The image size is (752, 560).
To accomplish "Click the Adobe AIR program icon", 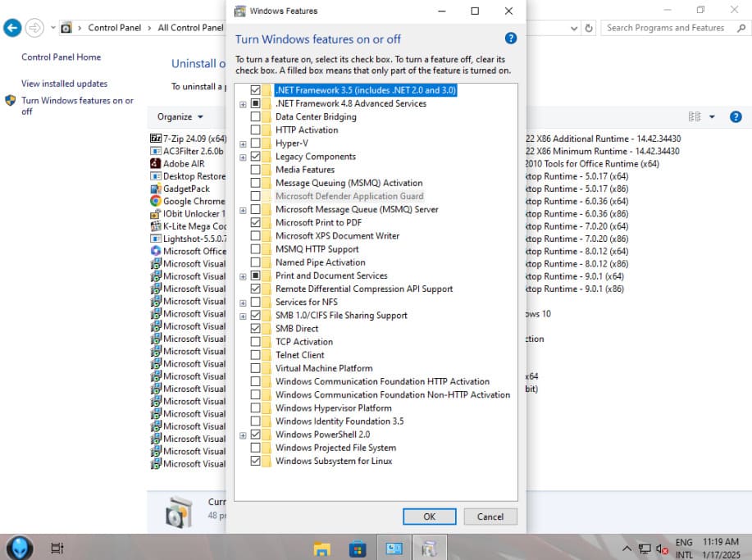I will (155, 163).
